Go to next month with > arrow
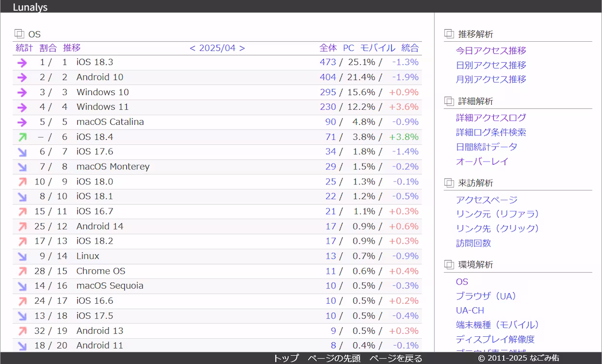This screenshot has height=364, width=602. (x=242, y=48)
